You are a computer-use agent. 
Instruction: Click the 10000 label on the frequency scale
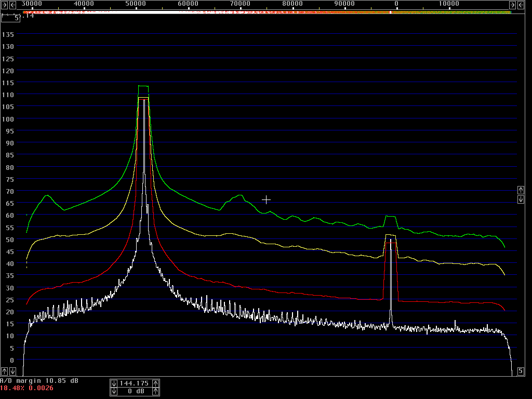(x=449, y=4)
